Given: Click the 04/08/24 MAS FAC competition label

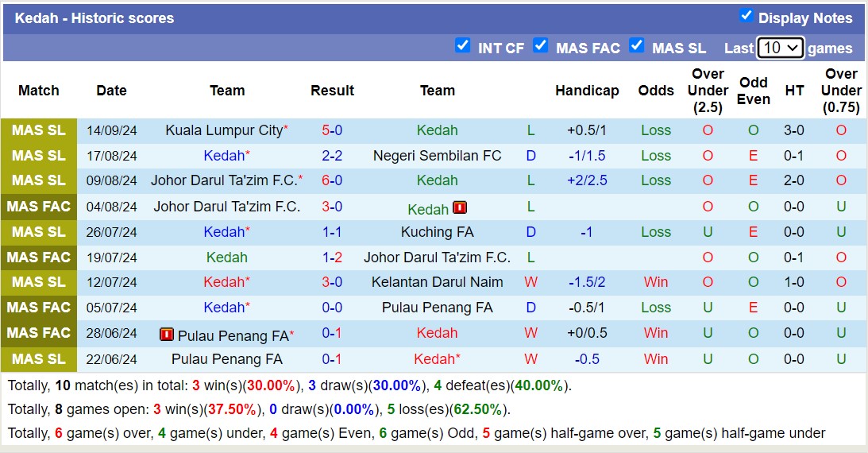Looking at the screenshot, I should [x=39, y=207].
